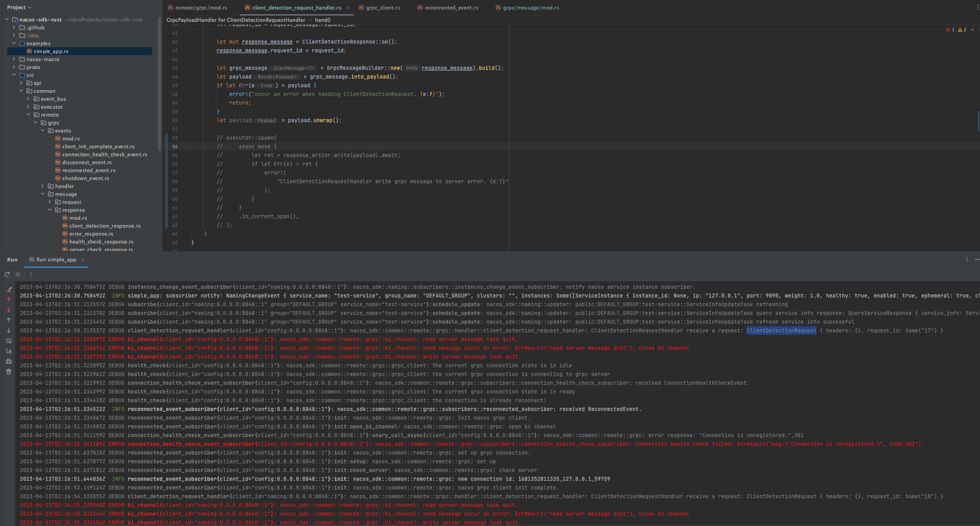Screen dimensions: 980x526
Task: Open the reconnected_event.rs editor tab
Action: coord(451,8)
